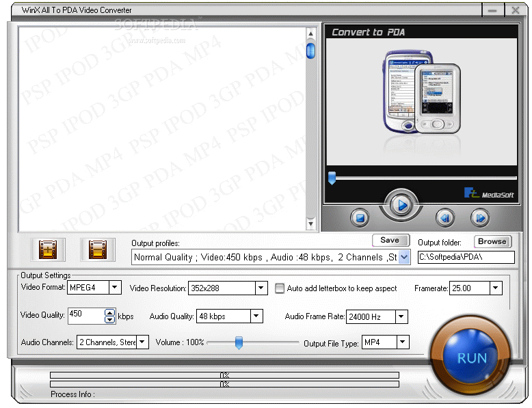The image size is (532, 408).
Task: Open the Framerate dropdown
Action: [x=496, y=288]
